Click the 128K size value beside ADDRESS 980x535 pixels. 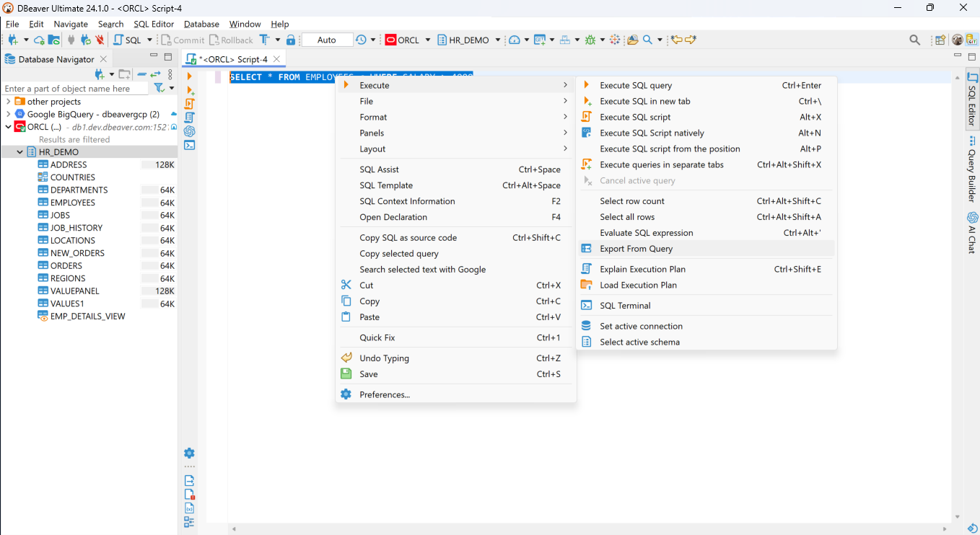point(165,165)
